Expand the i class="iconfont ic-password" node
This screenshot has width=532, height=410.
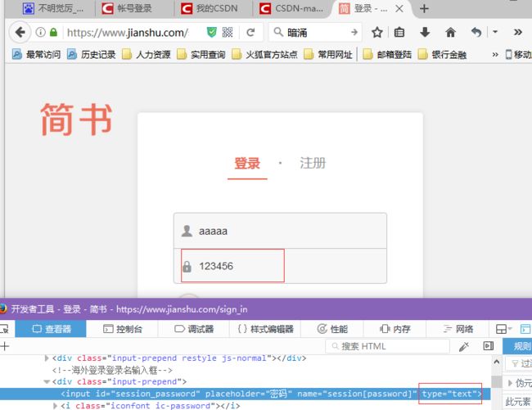tap(56, 406)
